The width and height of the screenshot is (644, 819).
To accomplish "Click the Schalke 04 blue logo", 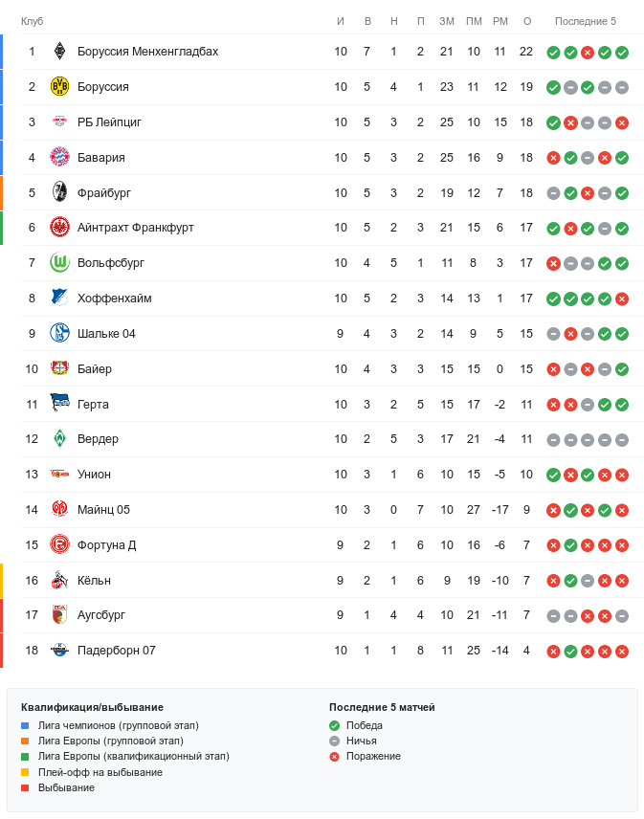I will (x=60, y=334).
